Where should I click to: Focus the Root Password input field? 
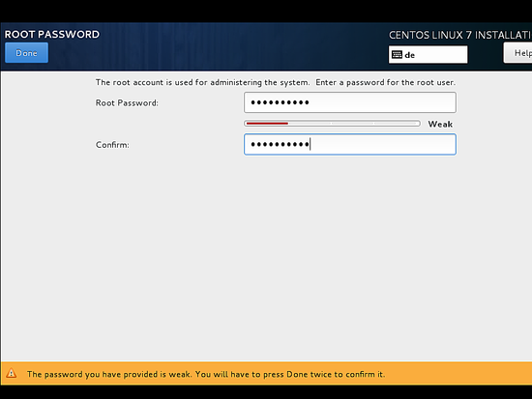(x=350, y=102)
